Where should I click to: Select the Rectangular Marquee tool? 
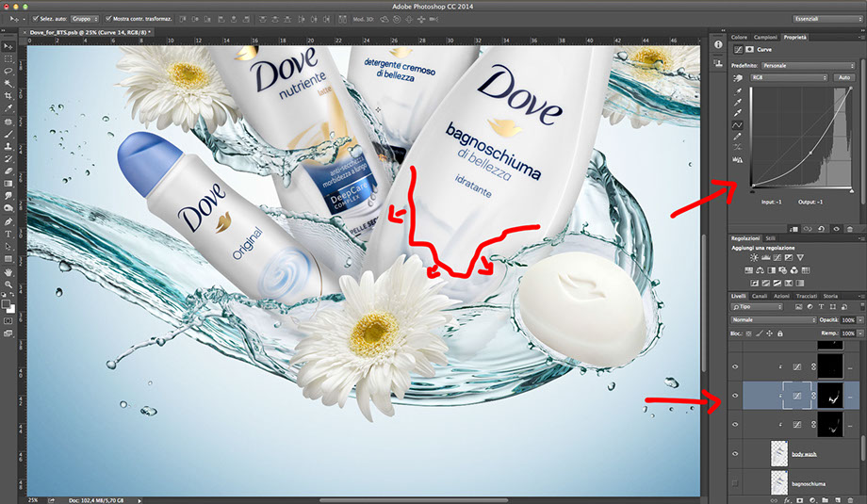coord(8,58)
